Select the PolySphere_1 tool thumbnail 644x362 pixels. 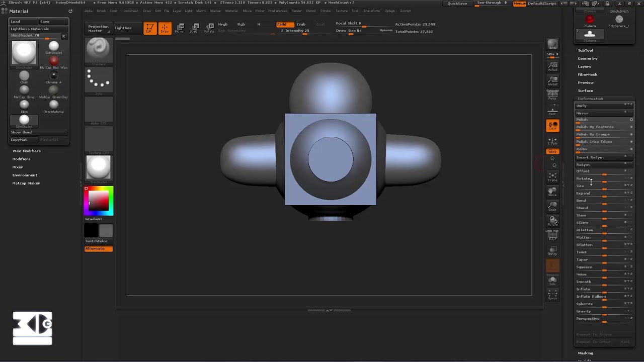click(x=619, y=21)
